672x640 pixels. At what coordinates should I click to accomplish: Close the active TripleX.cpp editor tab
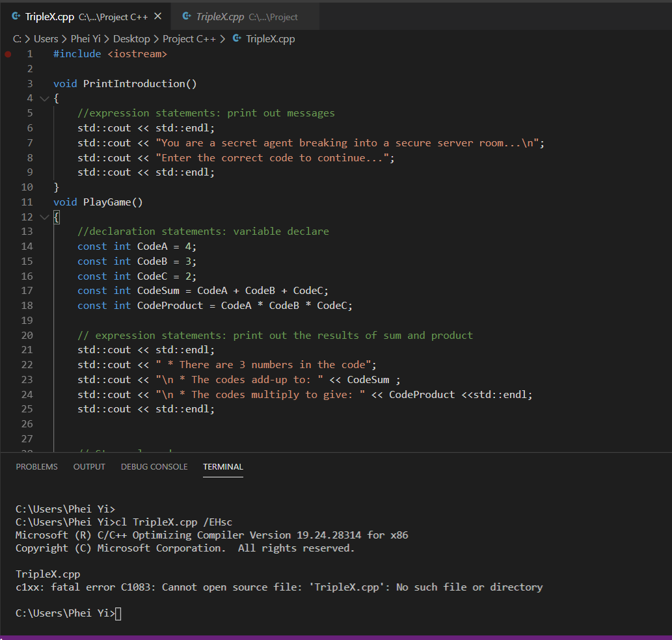158,16
